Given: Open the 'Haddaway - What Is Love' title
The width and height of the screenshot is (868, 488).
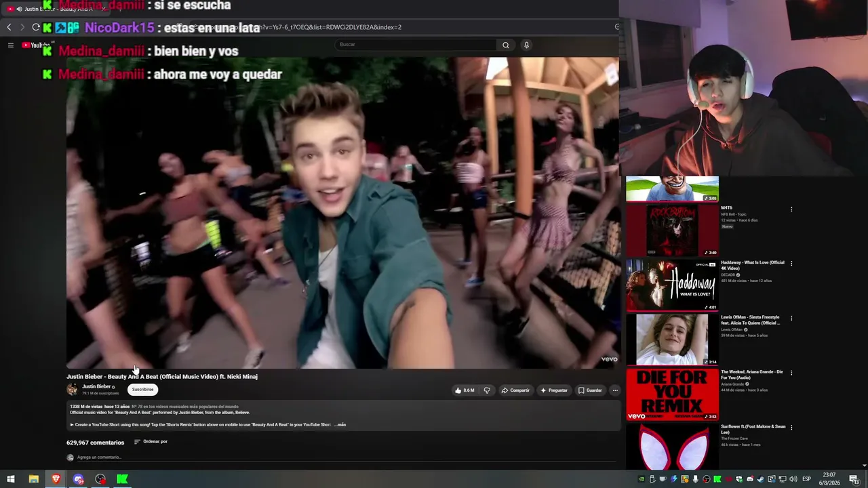Looking at the screenshot, I should click(x=752, y=265).
